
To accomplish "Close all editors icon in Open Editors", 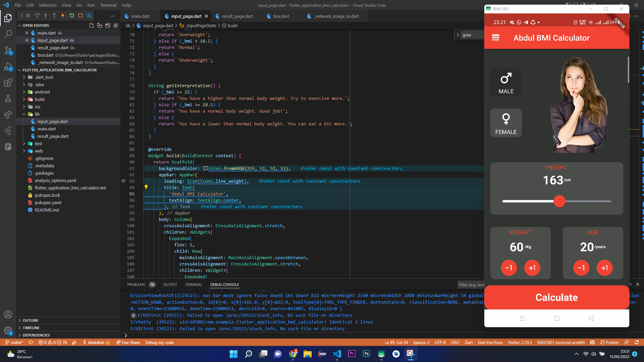I will (x=116, y=25).
